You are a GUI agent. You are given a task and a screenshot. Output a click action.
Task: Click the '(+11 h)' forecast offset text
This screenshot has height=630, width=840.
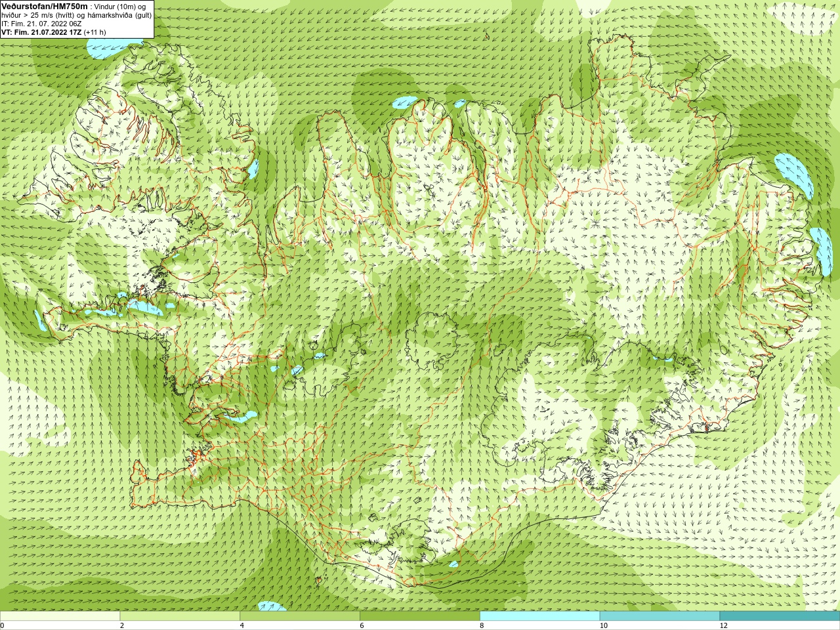coord(94,32)
